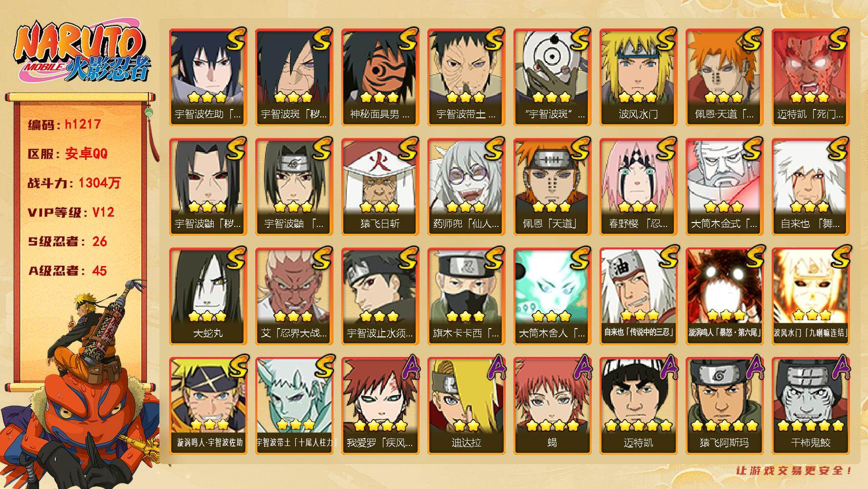Click the 干柿鬼鲛 portrait
868x489 pixels.
click(810, 406)
